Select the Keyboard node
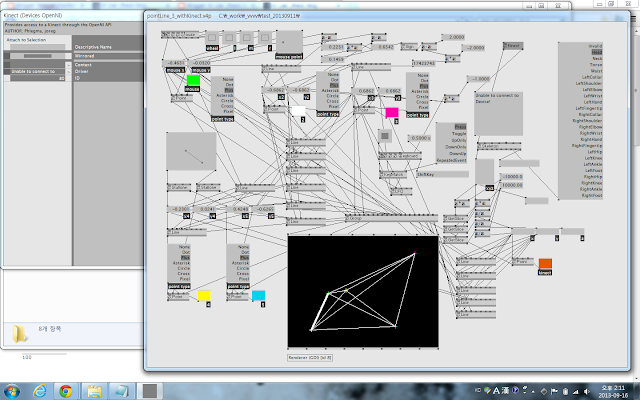Screen dimensions: 640x400 pos(400,156)
